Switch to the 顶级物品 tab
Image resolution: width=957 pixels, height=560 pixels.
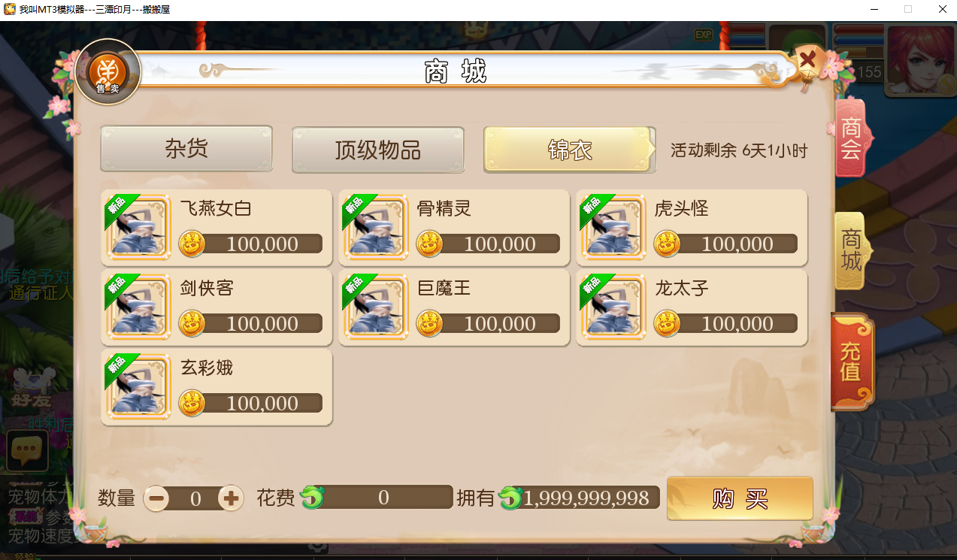pos(378,149)
